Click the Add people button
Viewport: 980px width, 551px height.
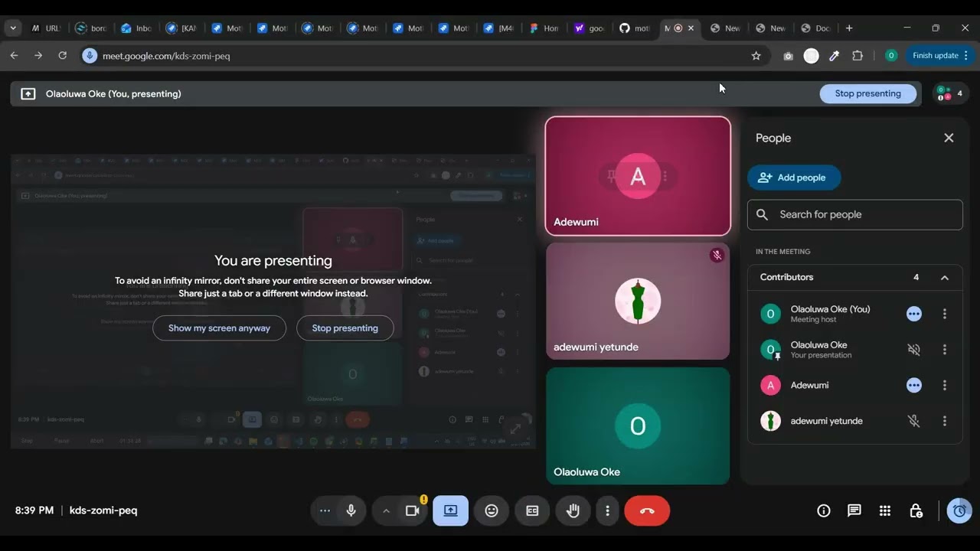pyautogui.click(x=794, y=178)
